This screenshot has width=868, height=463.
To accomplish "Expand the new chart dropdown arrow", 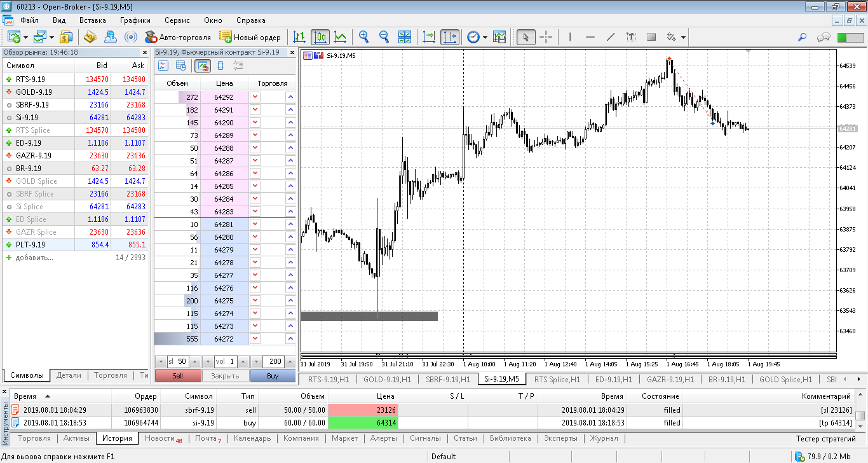I will [x=26, y=37].
